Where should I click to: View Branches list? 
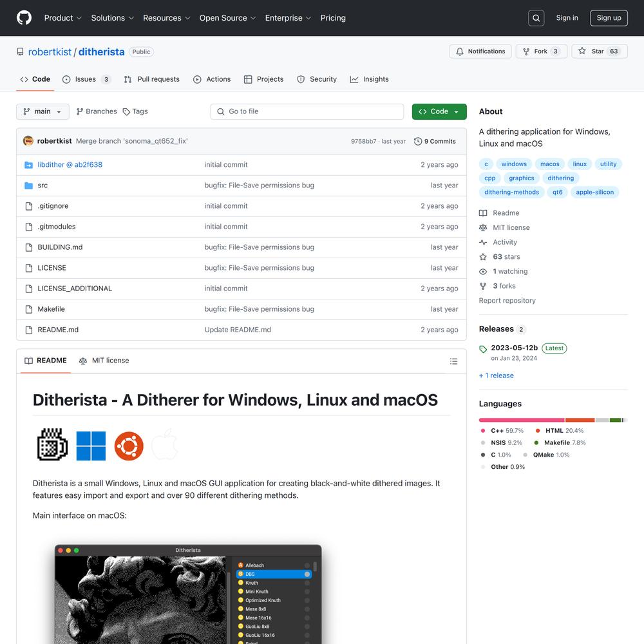click(97, 111)
